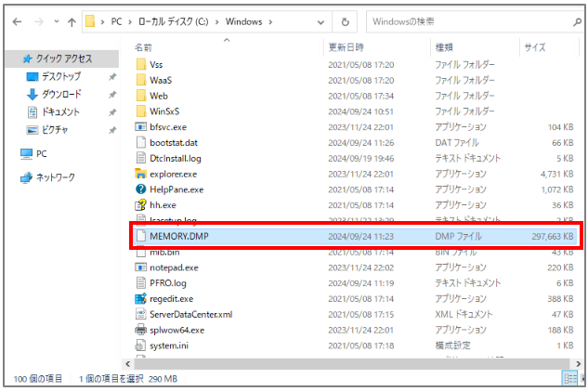Open the recent locations dropdown arrow

tap(57, 21)
